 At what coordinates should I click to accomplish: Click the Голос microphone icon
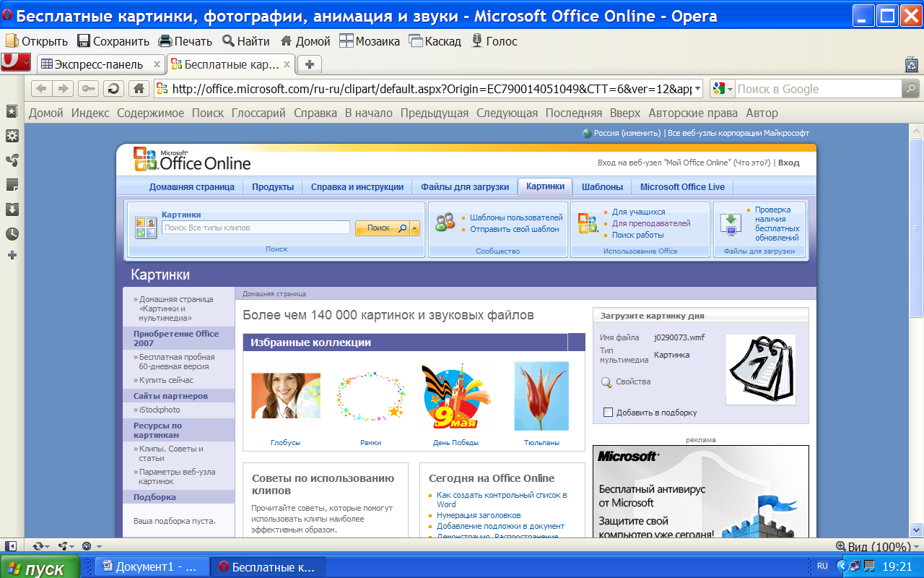pos(476,41)
